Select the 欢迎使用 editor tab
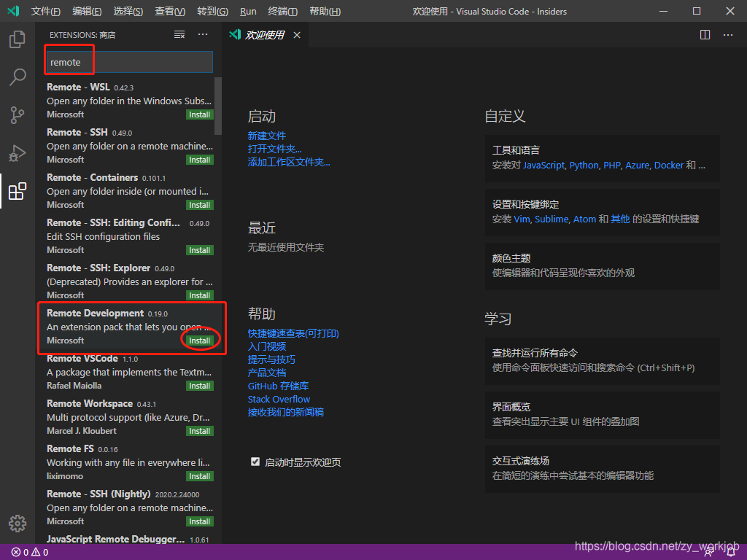This screenshot has height=560, width=747. [x=265, y=35]
